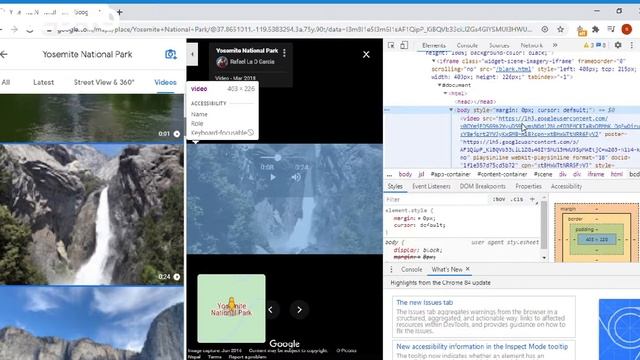
Task: Select iframe in the DOM breadcrumb
Action: pos(596,174)
